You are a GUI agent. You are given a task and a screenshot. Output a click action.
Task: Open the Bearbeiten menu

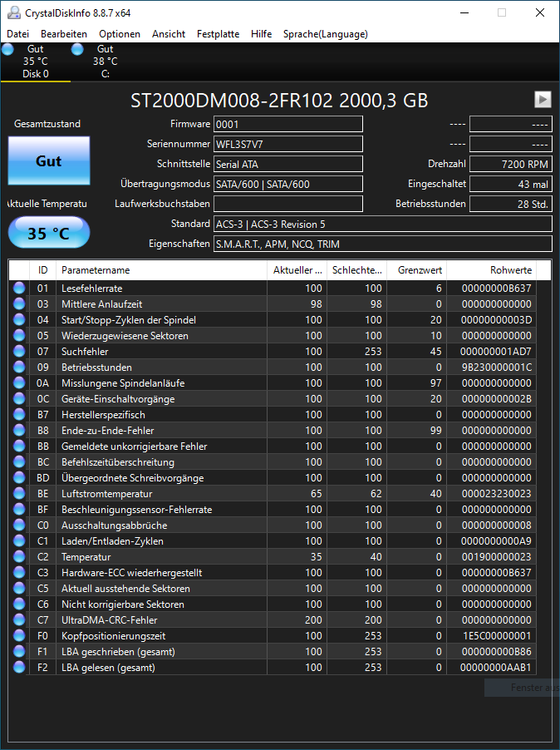click(63, 34)
